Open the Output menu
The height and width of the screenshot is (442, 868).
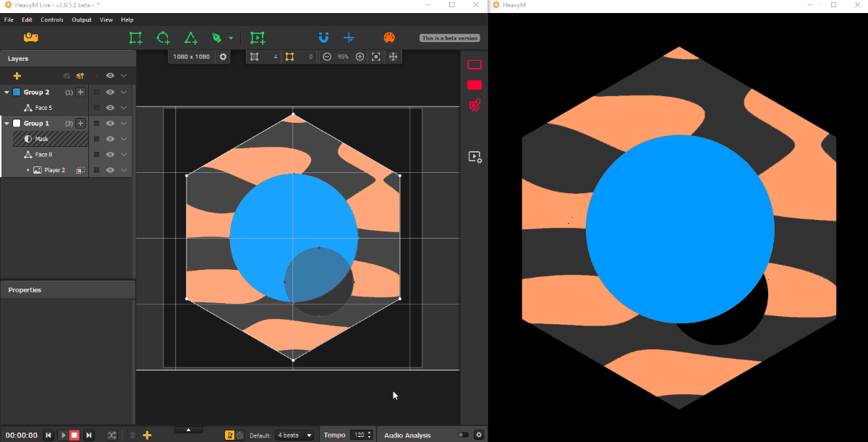point(82,20)
